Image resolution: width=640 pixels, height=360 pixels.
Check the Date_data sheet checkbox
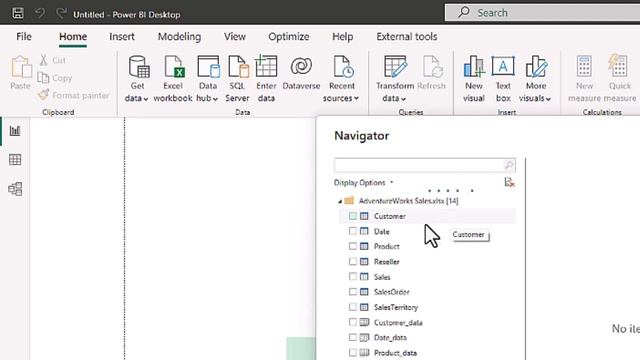click(353, 337)
